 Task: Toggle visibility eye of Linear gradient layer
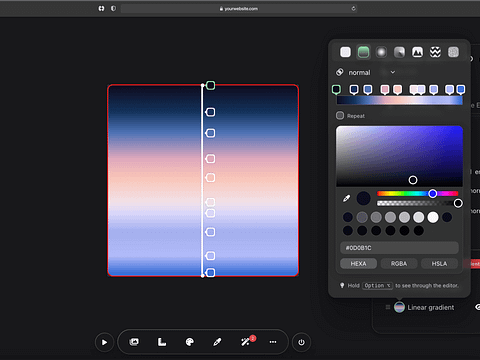pos(477,307)
